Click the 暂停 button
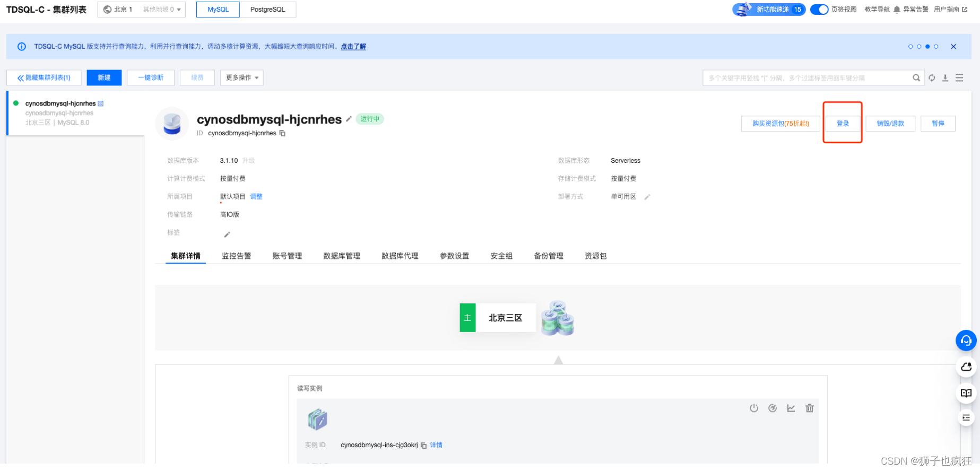The image size is (980, 471). pos(938,124)
